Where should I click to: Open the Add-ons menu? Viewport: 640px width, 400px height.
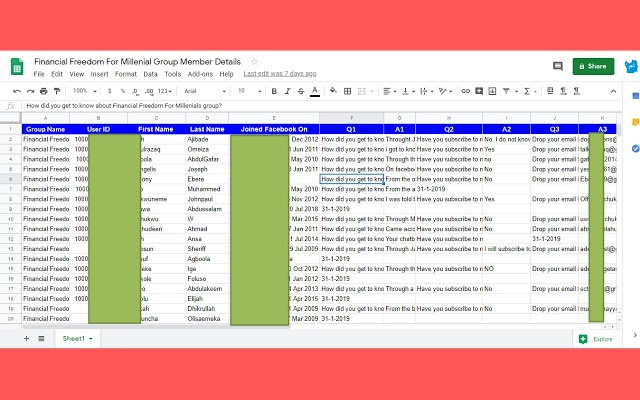click(200, 74)
